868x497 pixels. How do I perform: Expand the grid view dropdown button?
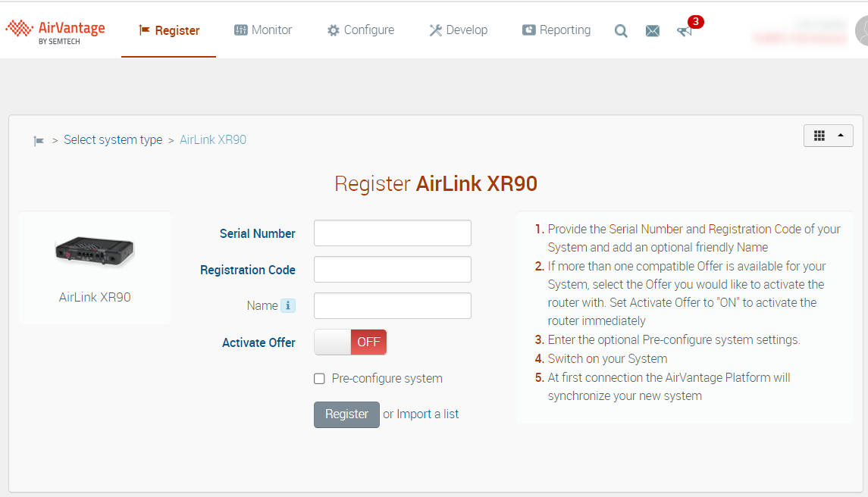[x=828, y=136]
